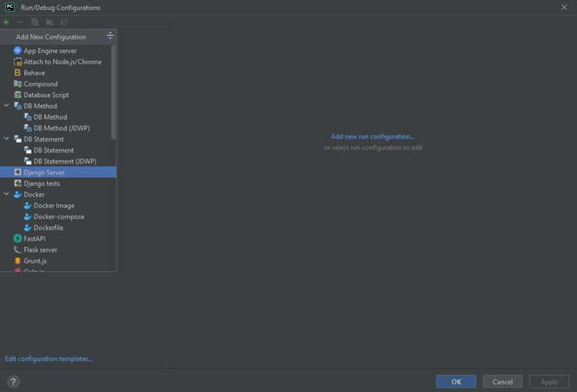Select Django Server configuration type
This screenshot has height=392, width=577.
point(58,172)
